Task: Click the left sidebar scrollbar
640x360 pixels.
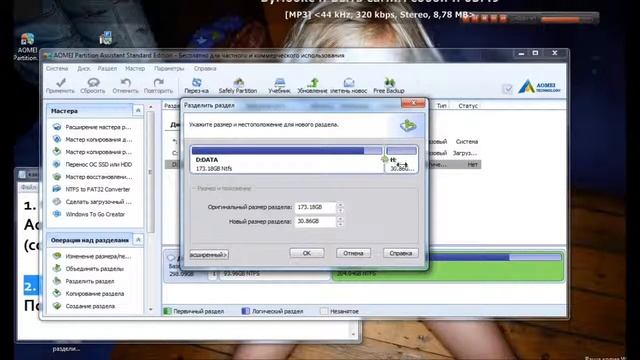Action: (150, 171)
